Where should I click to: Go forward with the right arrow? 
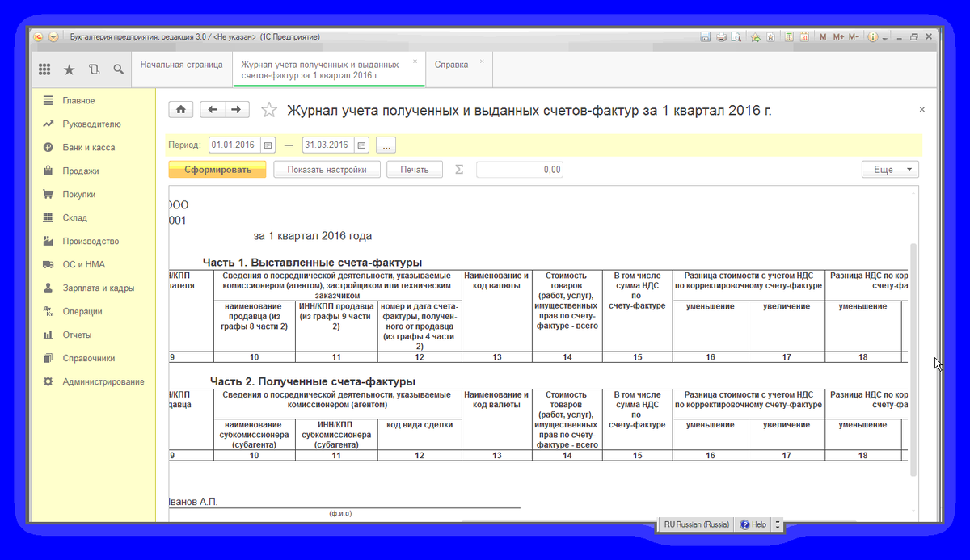point(237,109)
